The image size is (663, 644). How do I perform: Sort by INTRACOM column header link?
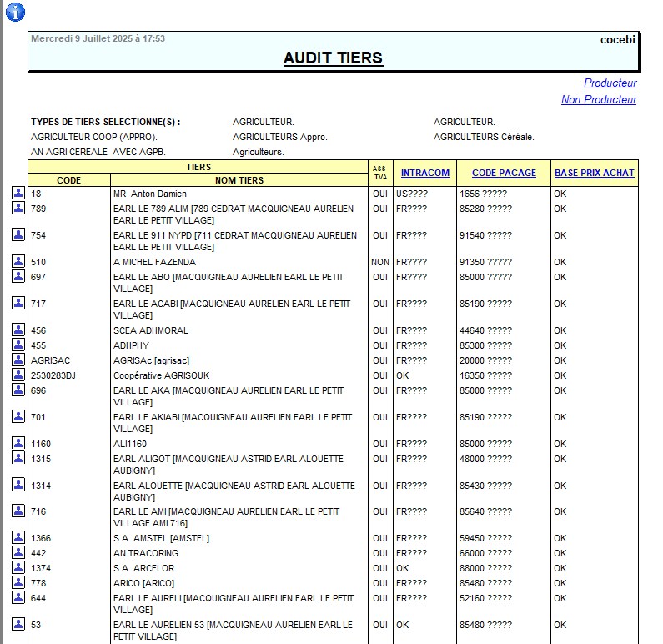click(x=424, y=174)
